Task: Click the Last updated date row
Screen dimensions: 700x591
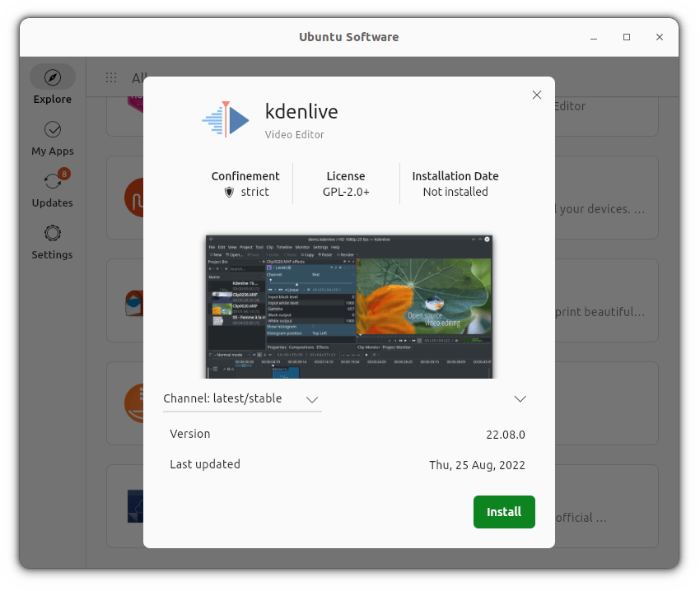Action: pos(348,464)
